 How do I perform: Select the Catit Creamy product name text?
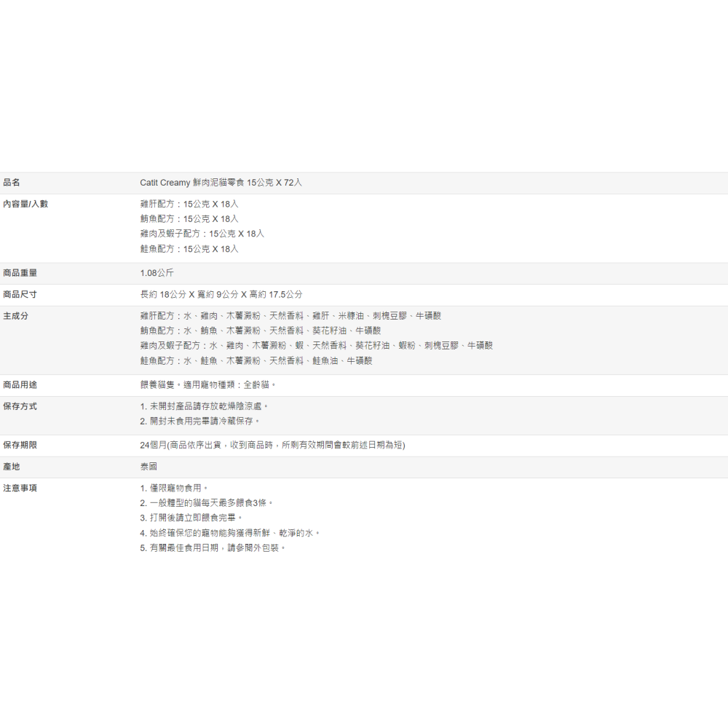tap(221, 183)
